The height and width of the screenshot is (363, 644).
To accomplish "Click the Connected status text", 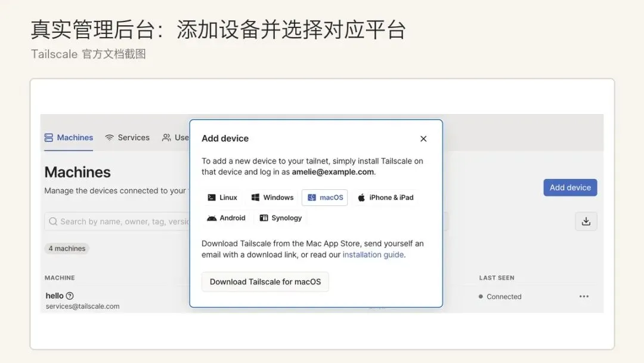I will click(x=504, y=297).
